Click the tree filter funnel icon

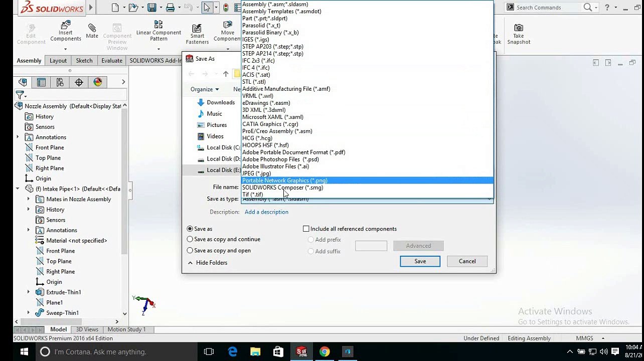click(x=20, y=95)
